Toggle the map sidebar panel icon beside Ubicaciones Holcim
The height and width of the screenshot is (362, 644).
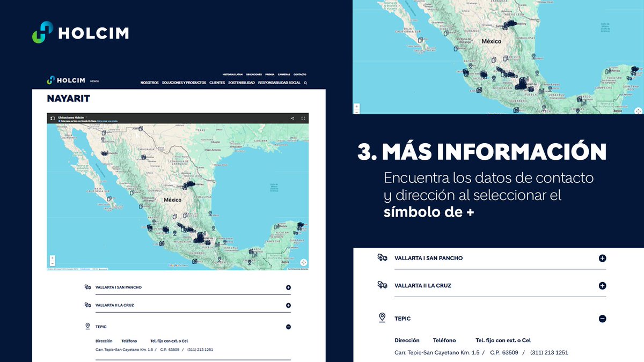[x=53, y=118]
